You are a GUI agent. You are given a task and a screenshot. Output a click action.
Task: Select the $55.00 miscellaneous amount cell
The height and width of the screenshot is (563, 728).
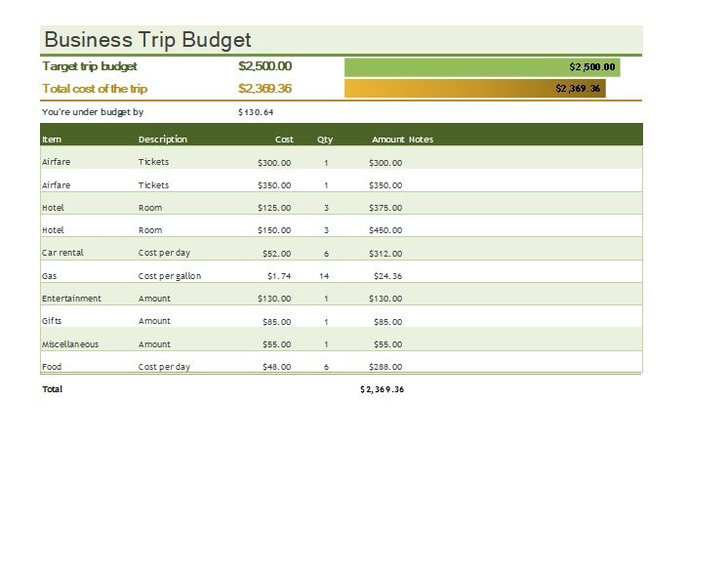click(x=387, y=344)
